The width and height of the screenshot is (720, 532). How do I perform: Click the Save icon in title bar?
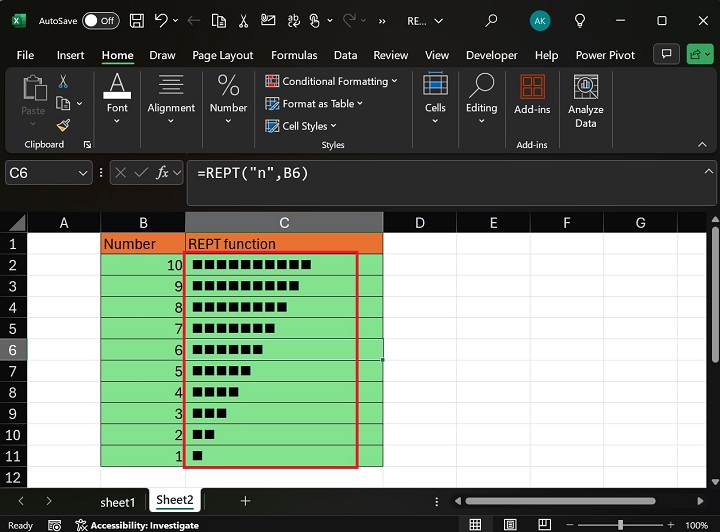[135, 20]
